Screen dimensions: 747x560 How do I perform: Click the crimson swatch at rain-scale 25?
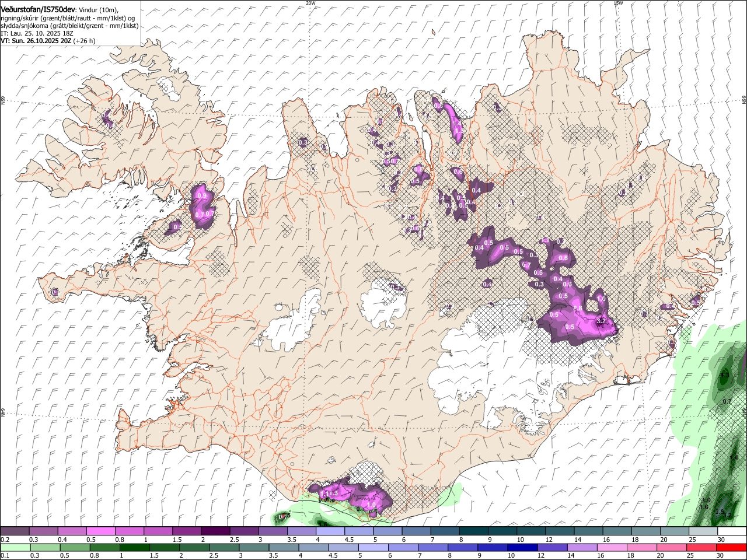701,547
